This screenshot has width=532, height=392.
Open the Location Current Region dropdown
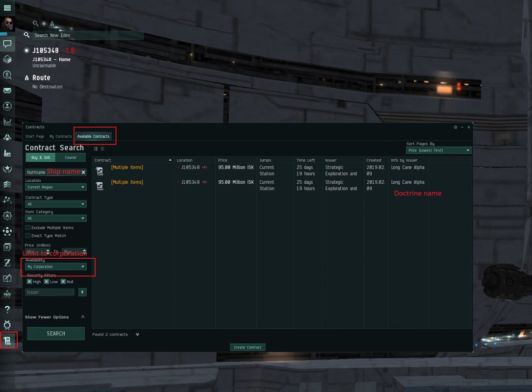click(55, 187)
